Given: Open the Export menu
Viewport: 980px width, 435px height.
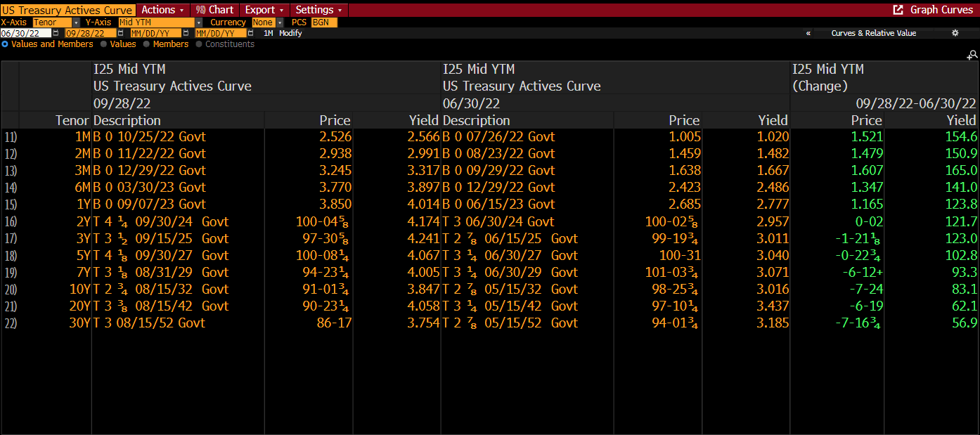Looking at the screenshot, I should point(264,10).
